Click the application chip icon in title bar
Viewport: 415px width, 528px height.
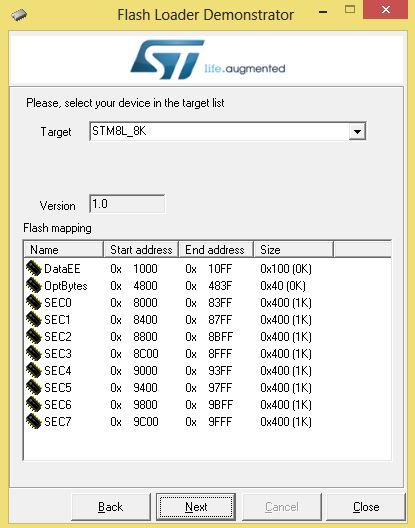19,15
